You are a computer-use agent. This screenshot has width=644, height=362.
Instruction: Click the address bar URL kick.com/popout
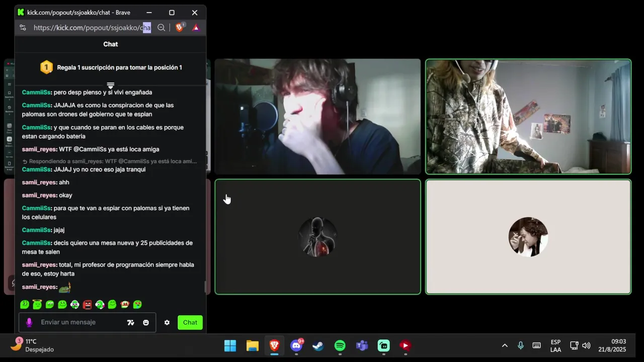[x=92, y=28]
